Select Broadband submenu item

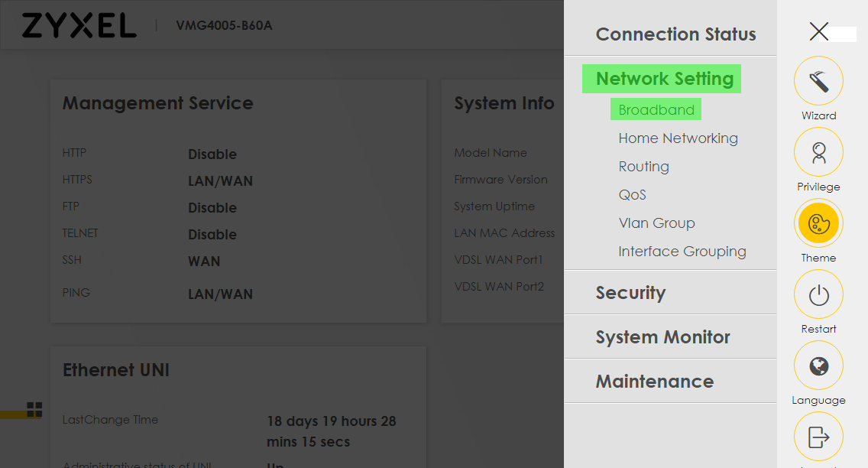coord(656,109)
